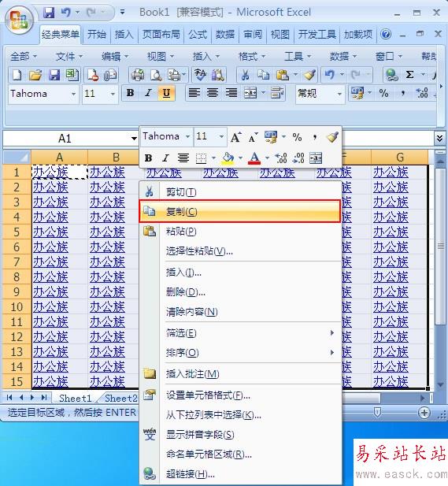The image size is (448, 486).
Task: Choose 粘贴(P) from context menu
Action: (x=240, y=232)
